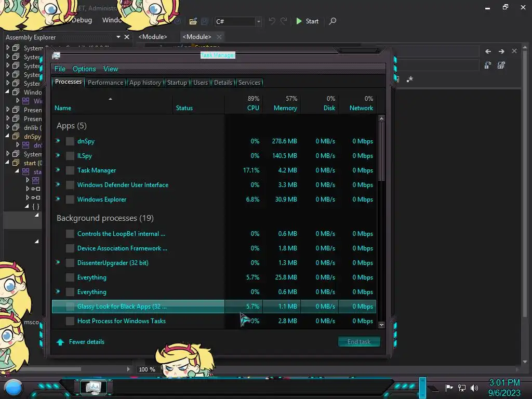Click the ILSpy process icon
The width and height of the screenshot is (532, 399).
pyautogui.click(x=70, y=156)
